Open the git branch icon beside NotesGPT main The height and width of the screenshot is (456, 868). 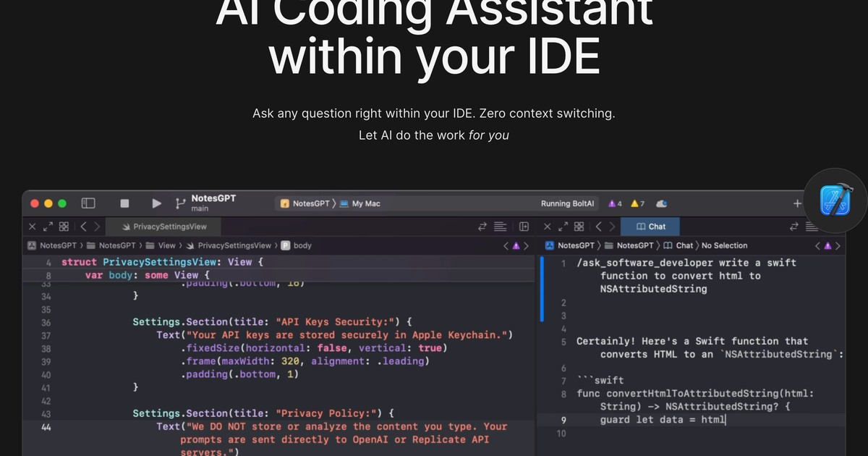(180, 204)
